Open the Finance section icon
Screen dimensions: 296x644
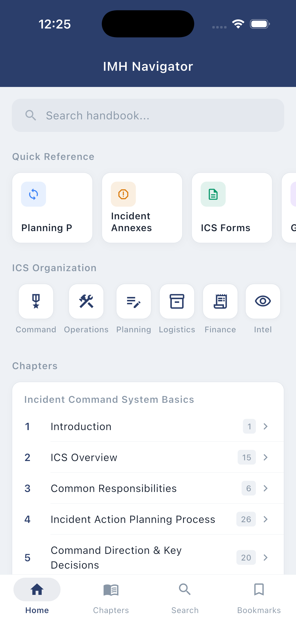click(220, 301)
